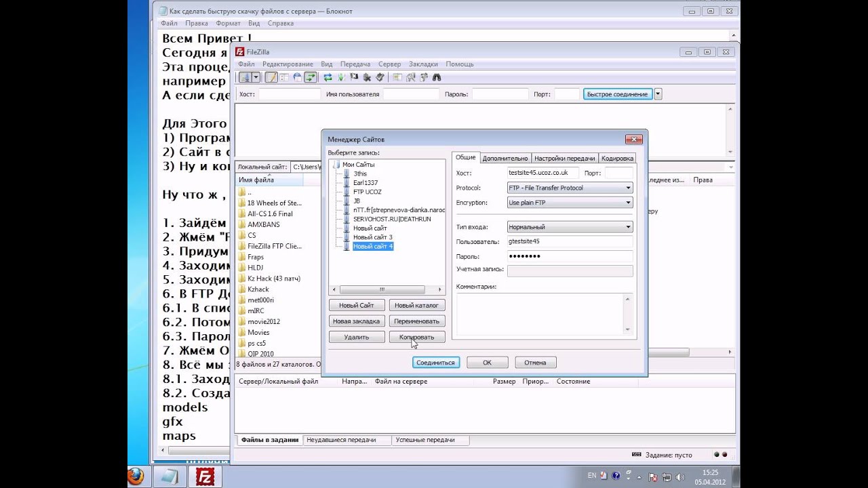Click the Хост field in Site Manager
This screenshot has width=868, height=488.
click(542, 173)
